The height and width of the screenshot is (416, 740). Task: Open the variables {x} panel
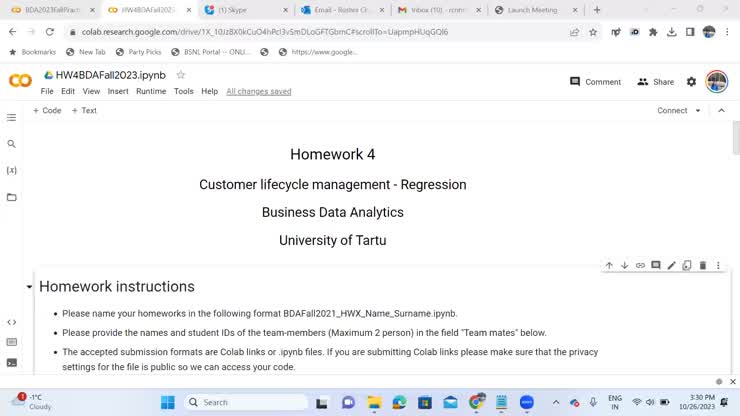11,170
